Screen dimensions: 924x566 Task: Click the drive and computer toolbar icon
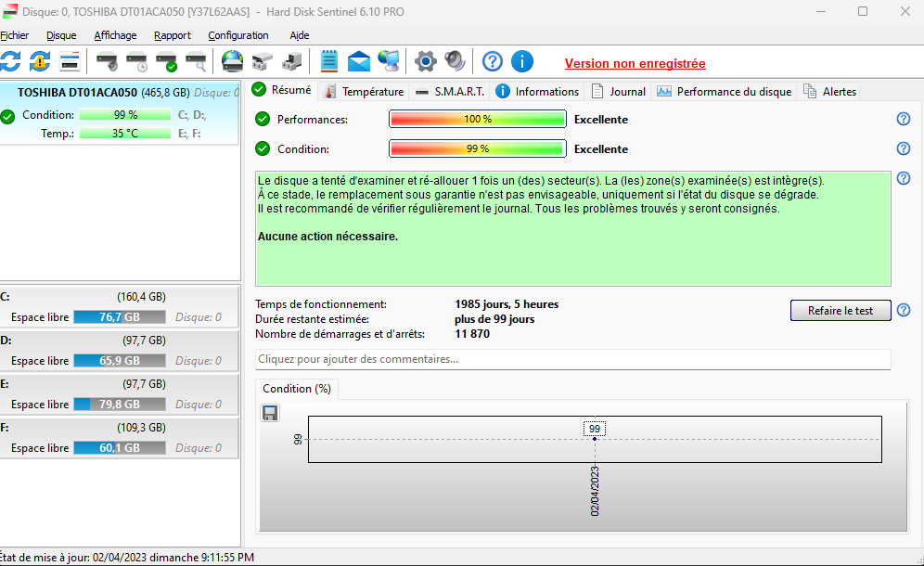pyautogui.click(x=292, y=61)
